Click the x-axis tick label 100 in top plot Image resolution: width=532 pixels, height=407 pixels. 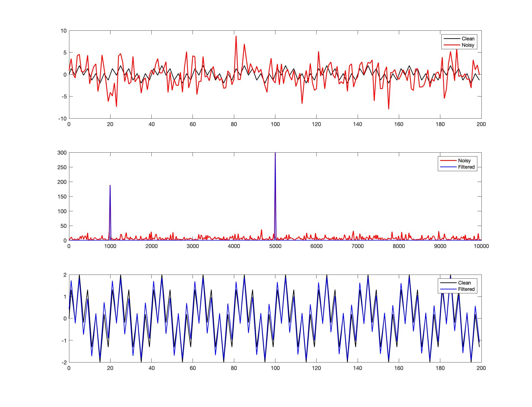275,124
